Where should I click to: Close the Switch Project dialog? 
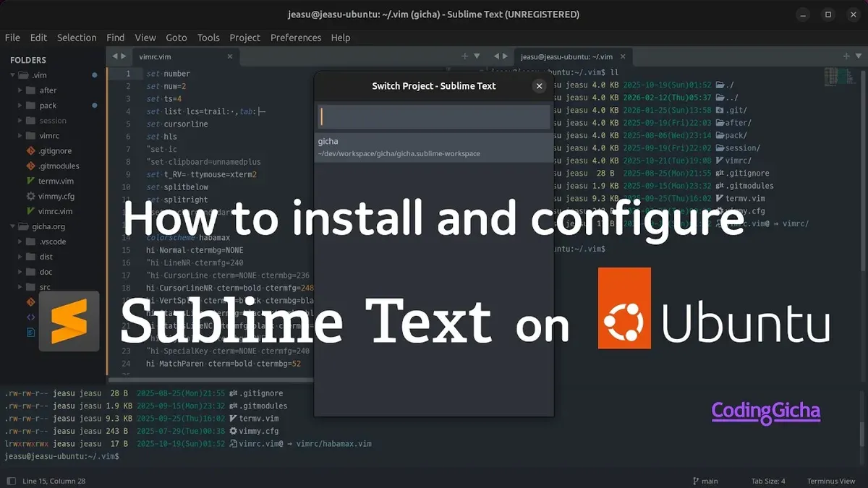click(x=539, y=86)
